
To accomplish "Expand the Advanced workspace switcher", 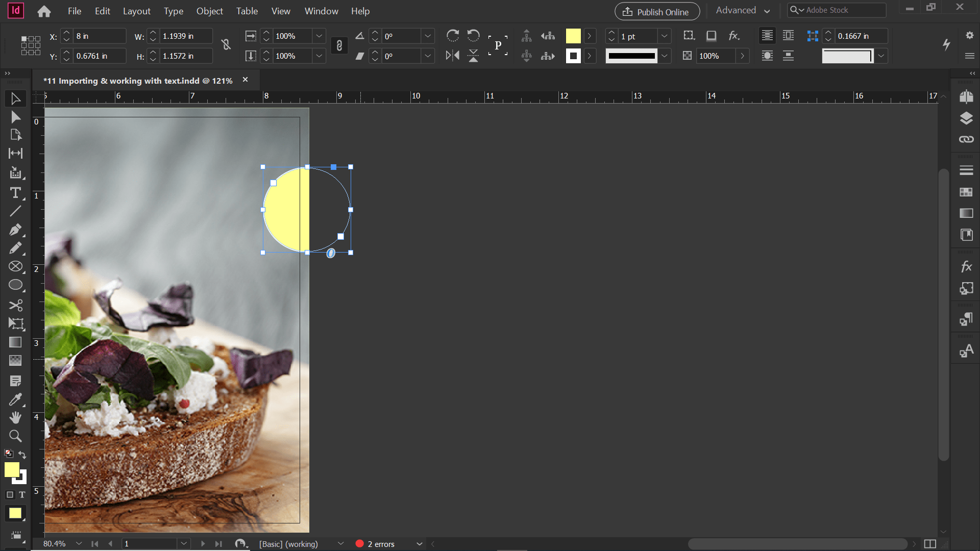I will (x=767, y=10).
